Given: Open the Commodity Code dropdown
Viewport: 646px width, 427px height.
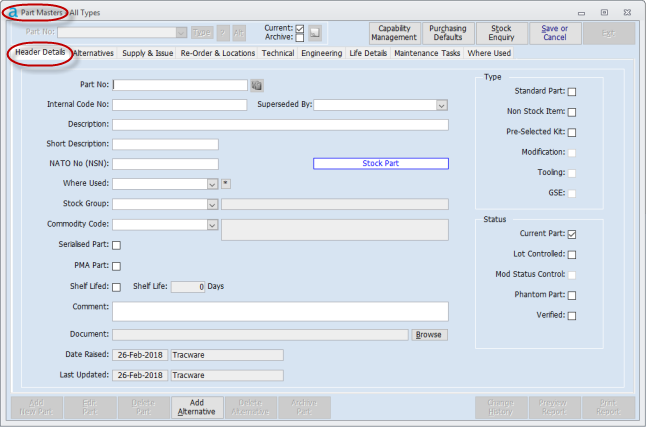Looking at the screenshot, I should 212,225.
